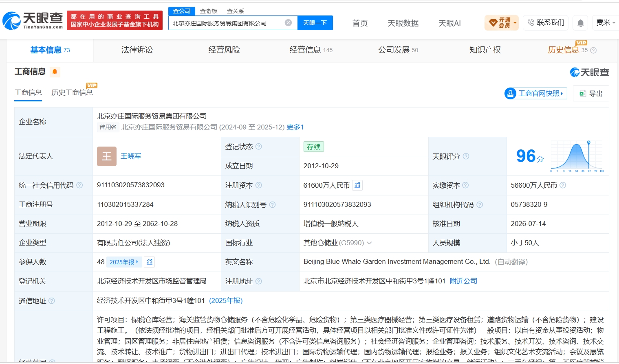The width and height of the screenshot is (619, 364).
Task: Select the 历史工商信息 sub-tab
Action: (x=72, y=93)
